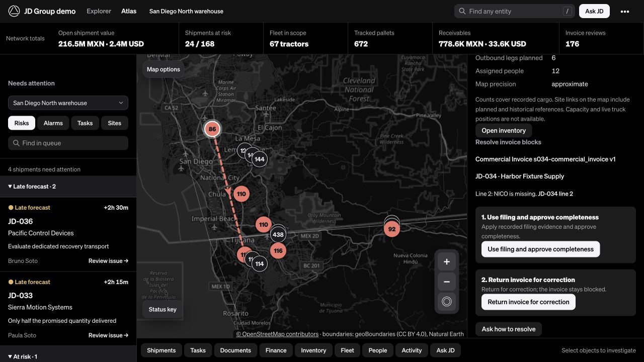This screenshot has height=362, width=644.
Task: Review issue for JD-036
Action: 108,261
